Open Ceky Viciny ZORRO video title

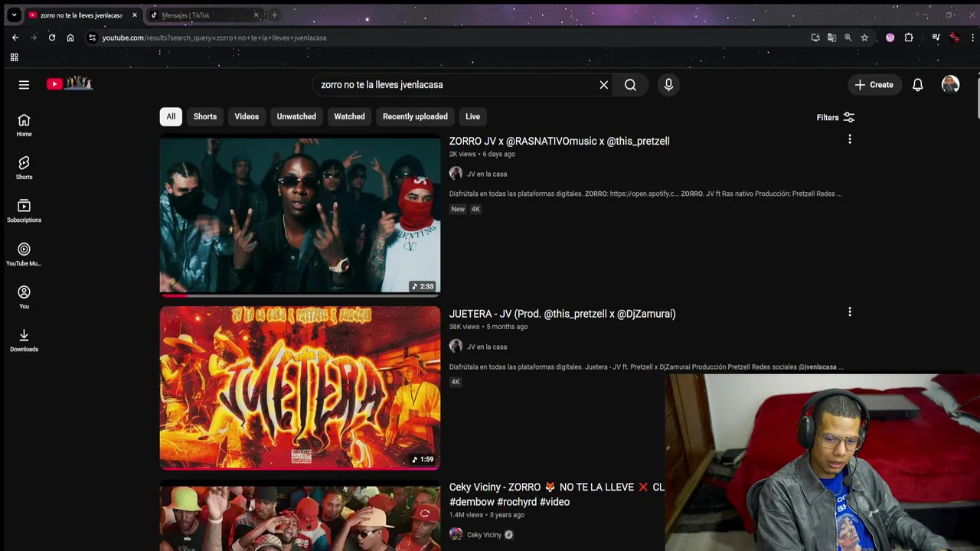[557, 494]
